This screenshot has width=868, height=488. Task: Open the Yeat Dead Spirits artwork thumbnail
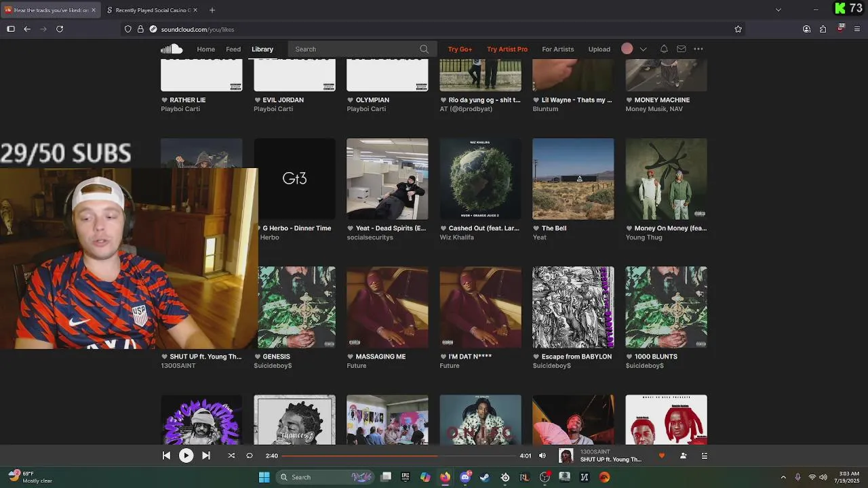[x=387, y=179]
